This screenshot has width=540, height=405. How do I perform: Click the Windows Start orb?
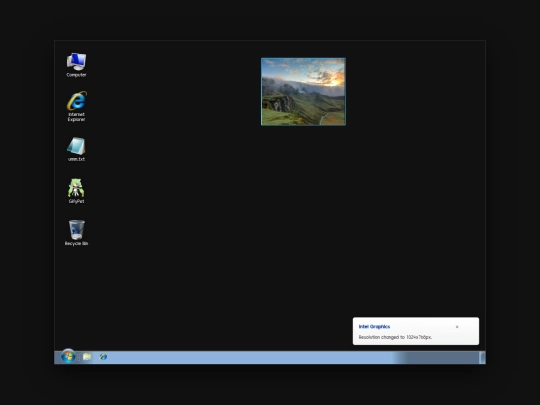tap(68, 356)
